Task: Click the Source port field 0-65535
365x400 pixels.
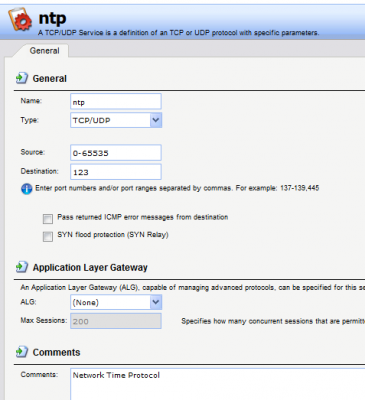Action: pyautogui.click(x=116, y=153)
